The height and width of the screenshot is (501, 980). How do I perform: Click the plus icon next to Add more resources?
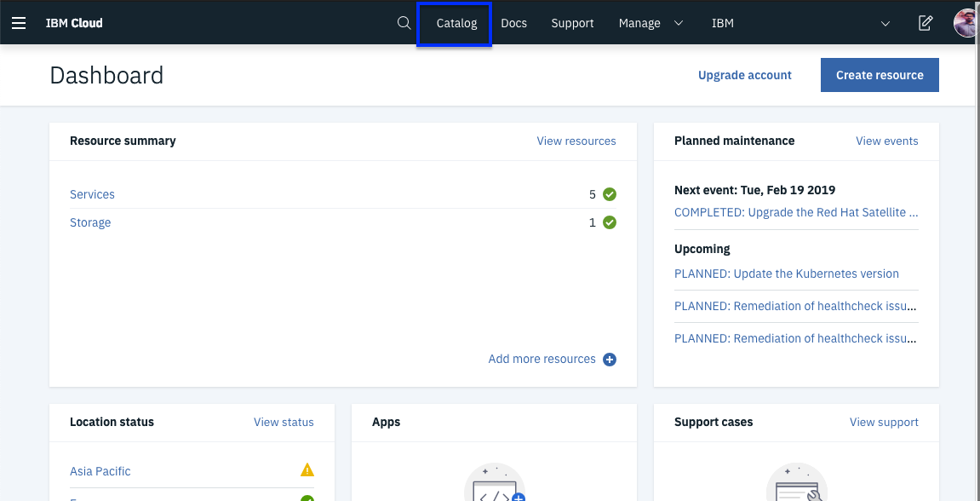(610, 359)
